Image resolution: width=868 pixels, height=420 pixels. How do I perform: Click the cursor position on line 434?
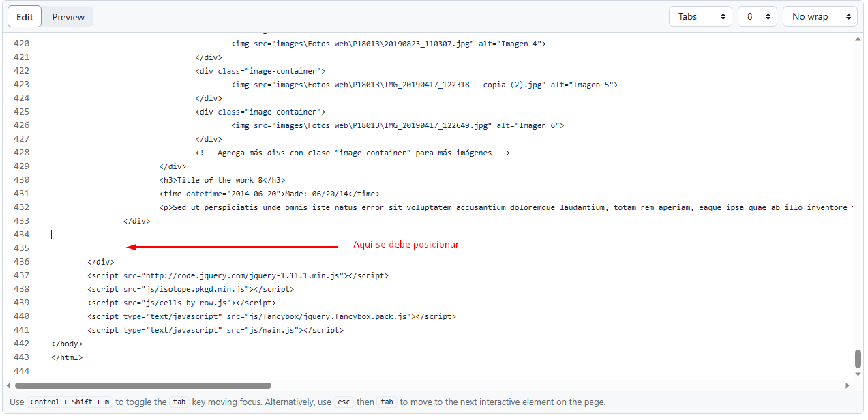(52, 234)
